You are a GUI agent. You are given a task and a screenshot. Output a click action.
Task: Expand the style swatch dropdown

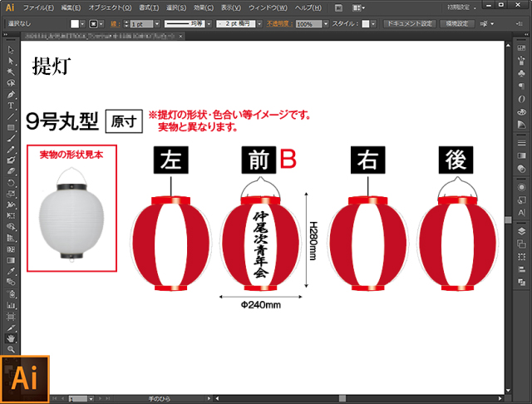(373, 24)
